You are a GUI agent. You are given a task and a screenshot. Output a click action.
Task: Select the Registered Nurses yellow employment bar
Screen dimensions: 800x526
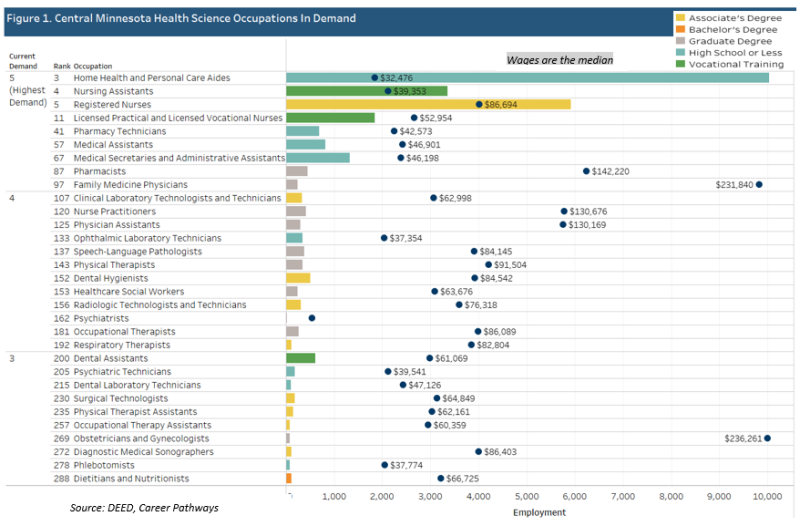click(x=428, y=104)
